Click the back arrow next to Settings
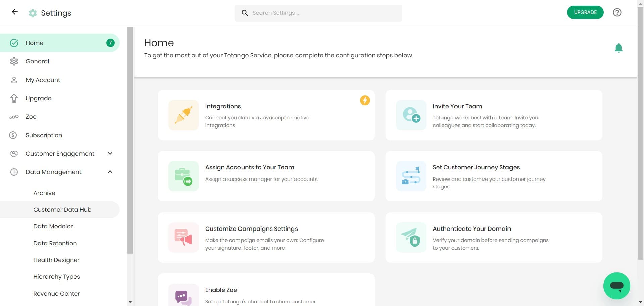The width and height of the screenshot is (644, 306). point(14,12)
